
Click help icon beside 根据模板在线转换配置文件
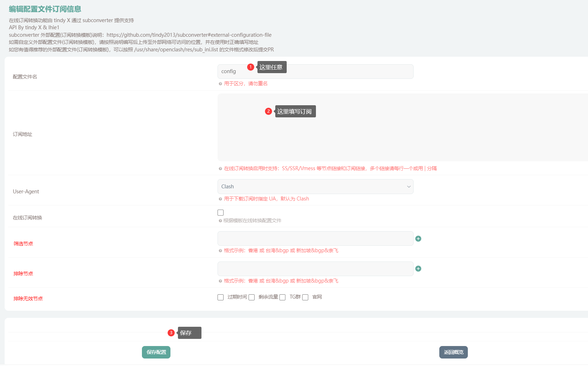tap(220, 221)
